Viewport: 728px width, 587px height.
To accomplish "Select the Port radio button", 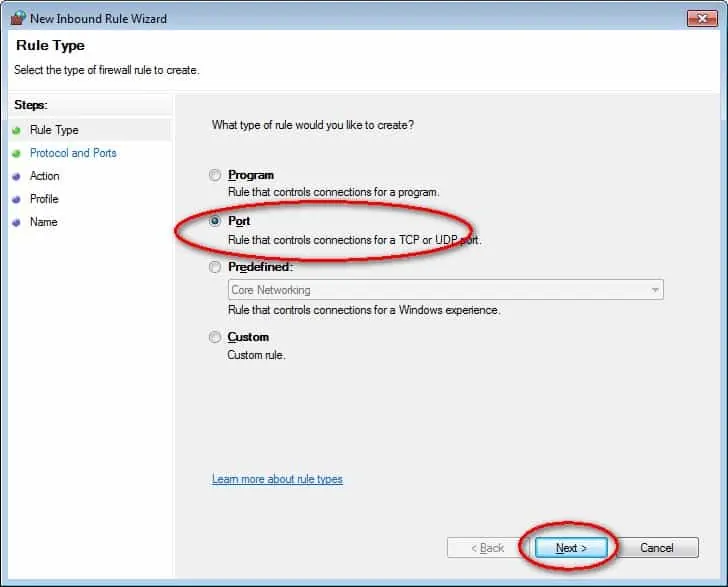I will click(214, 221).
